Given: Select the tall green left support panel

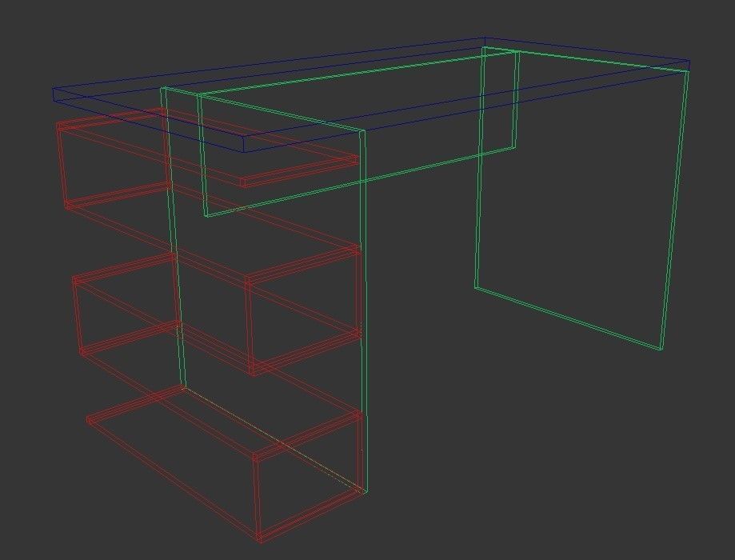Looking at the screenshot, I should pyautogui.click(x=264, y=290).
